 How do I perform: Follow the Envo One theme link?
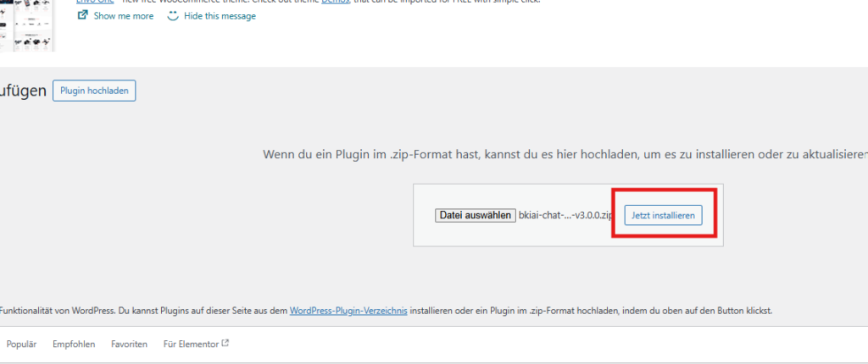click(x=93, y=1)
